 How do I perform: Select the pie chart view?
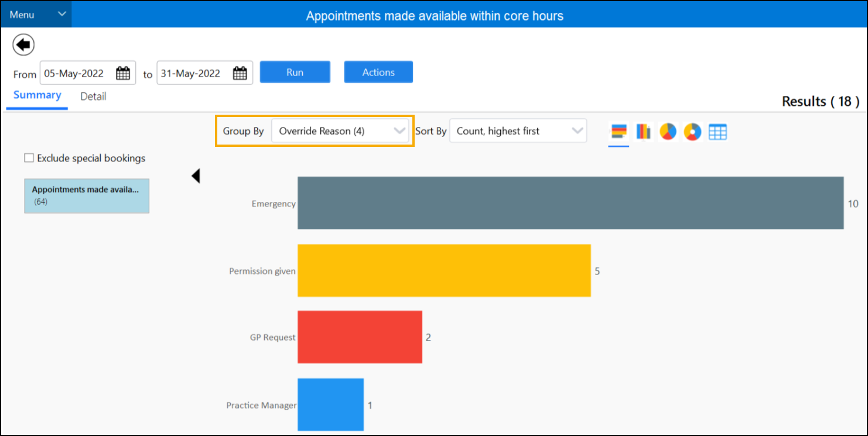point(668,132)
